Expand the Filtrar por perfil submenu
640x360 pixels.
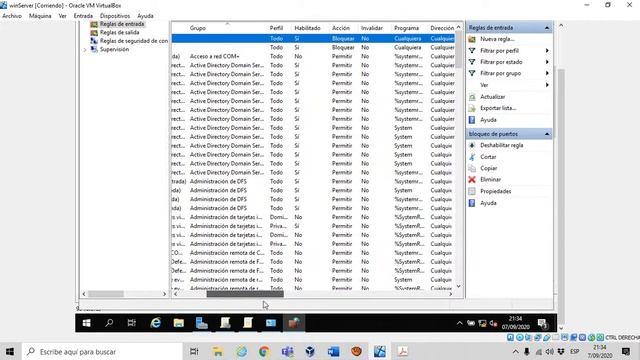tap(547, 51)
